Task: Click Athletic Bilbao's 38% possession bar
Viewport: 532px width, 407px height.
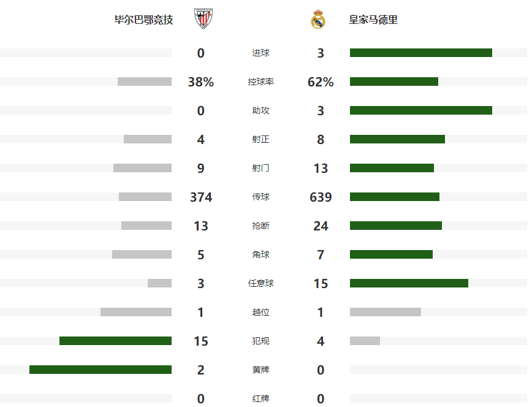Action: click(x=145, y=82)
